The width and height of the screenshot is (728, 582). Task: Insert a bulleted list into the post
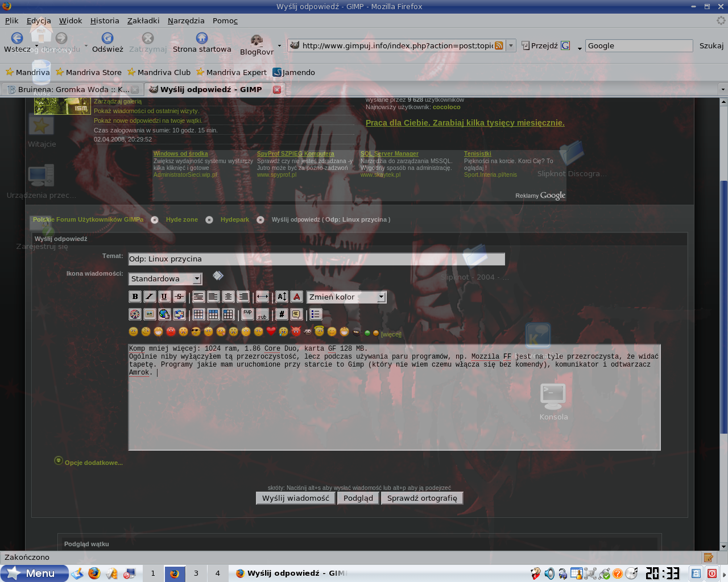(316, 314)
